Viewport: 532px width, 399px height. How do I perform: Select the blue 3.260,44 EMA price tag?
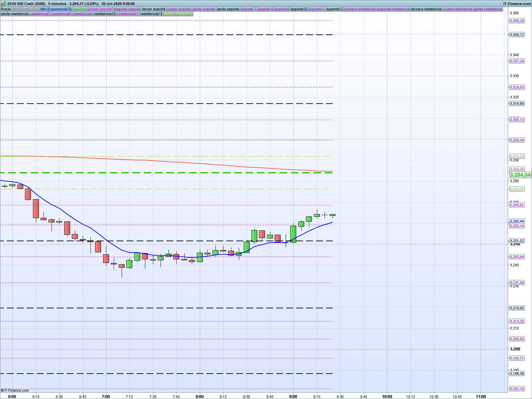517,221
